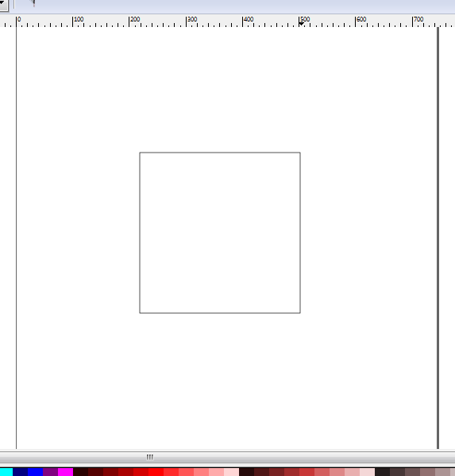Choose the purple swatch in color palette
Image resolution: width=455 pixels, height=476 pixels.
(x=50, y=472)
